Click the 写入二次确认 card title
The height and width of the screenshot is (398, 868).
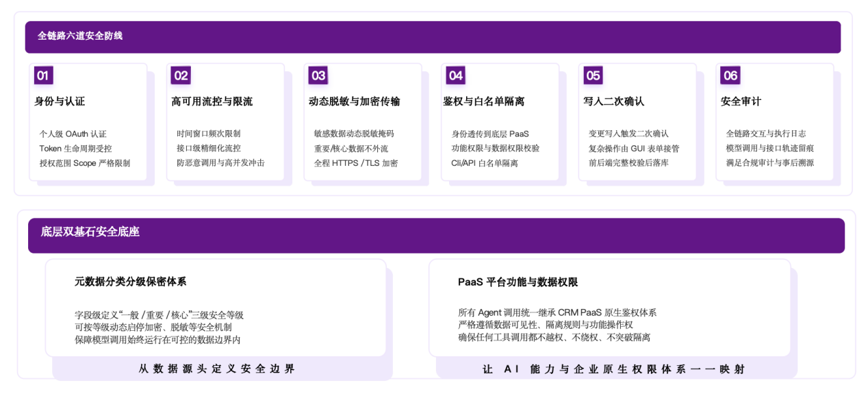pyautogui.click(x=614, y=101)
